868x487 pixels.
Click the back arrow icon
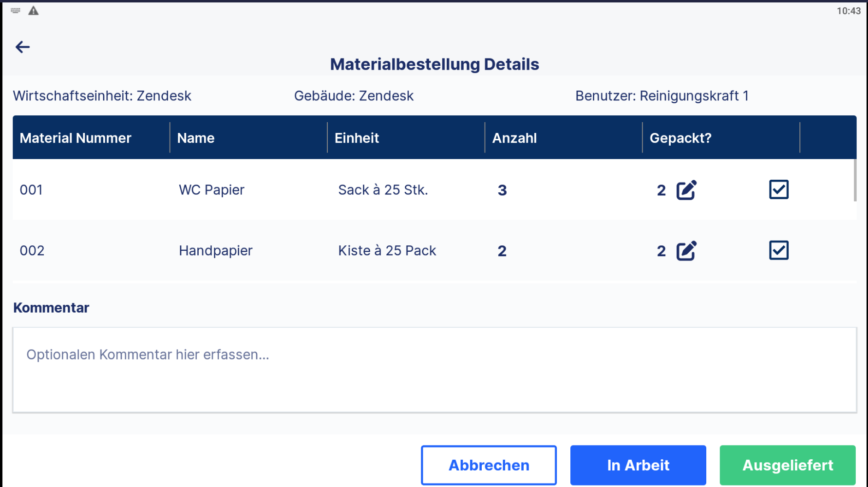[22, 47]
